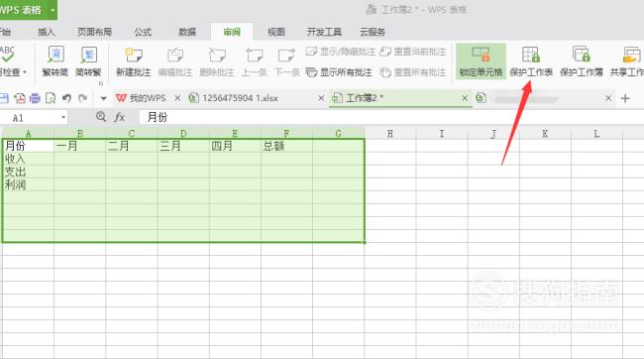
Task: Click the redo arrow icon
Action: point(82,98)
